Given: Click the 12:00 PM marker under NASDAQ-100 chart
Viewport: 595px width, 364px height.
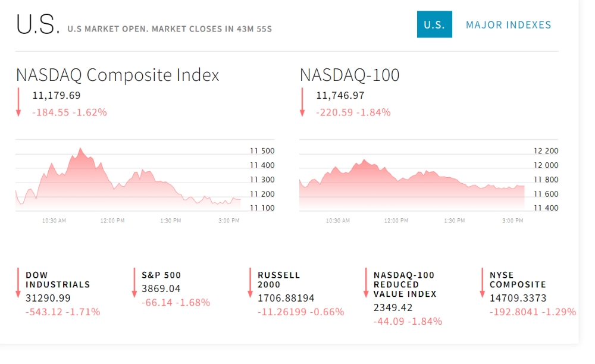Looking at the screenshot, I should tap(396, 220).
